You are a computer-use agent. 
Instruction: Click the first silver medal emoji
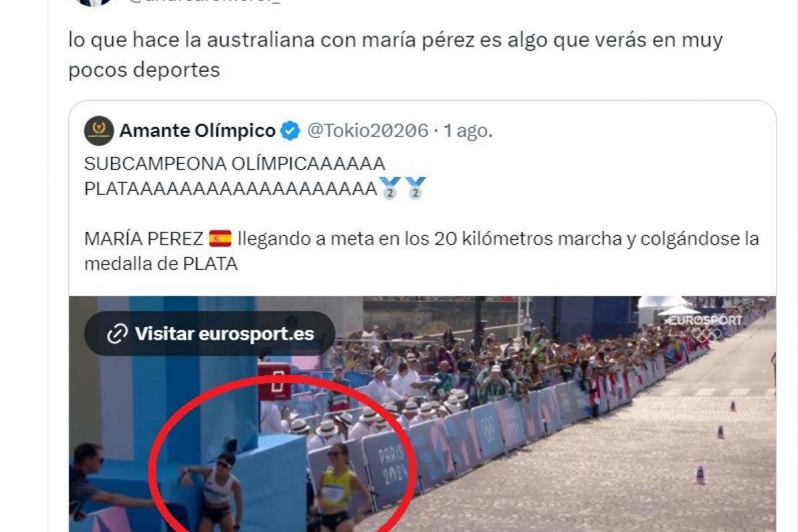coord(390,188)
